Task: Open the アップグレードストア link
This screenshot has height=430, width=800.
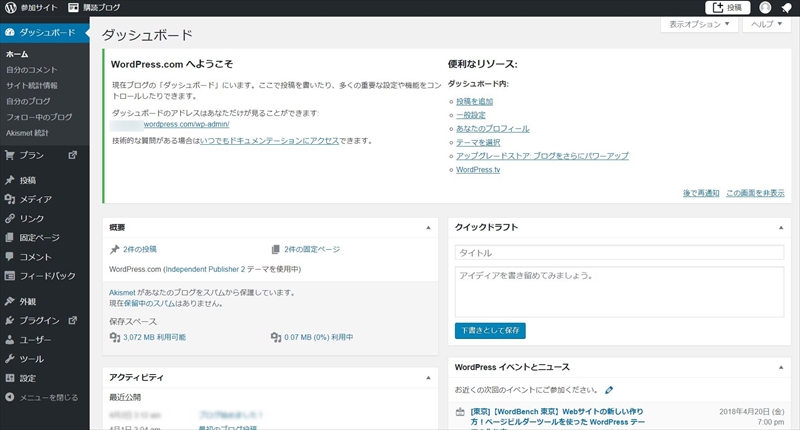Action: (542, 156)
